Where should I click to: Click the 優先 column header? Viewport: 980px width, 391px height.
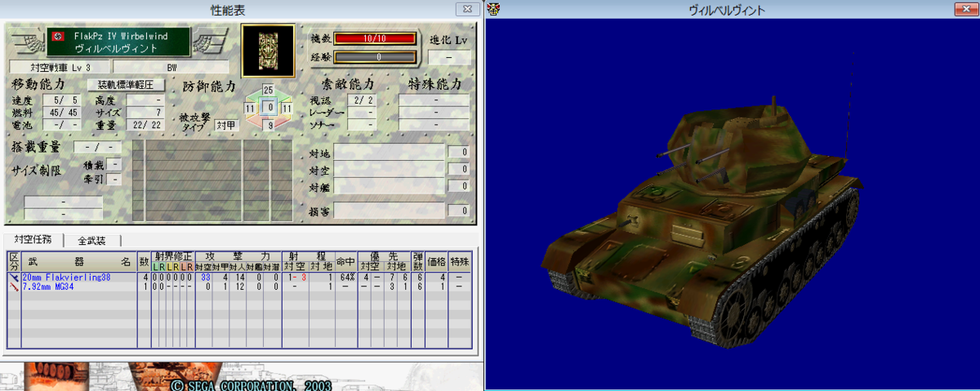click(x=385, y=256)
